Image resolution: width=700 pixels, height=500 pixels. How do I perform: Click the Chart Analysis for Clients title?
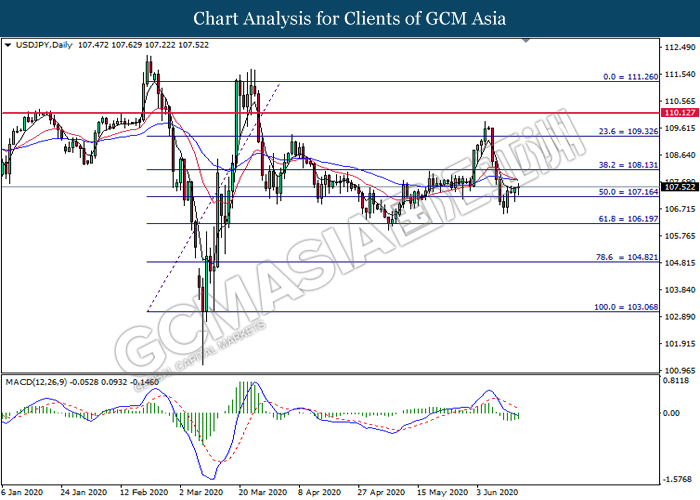pyautogui.click(x=350, y=19)
